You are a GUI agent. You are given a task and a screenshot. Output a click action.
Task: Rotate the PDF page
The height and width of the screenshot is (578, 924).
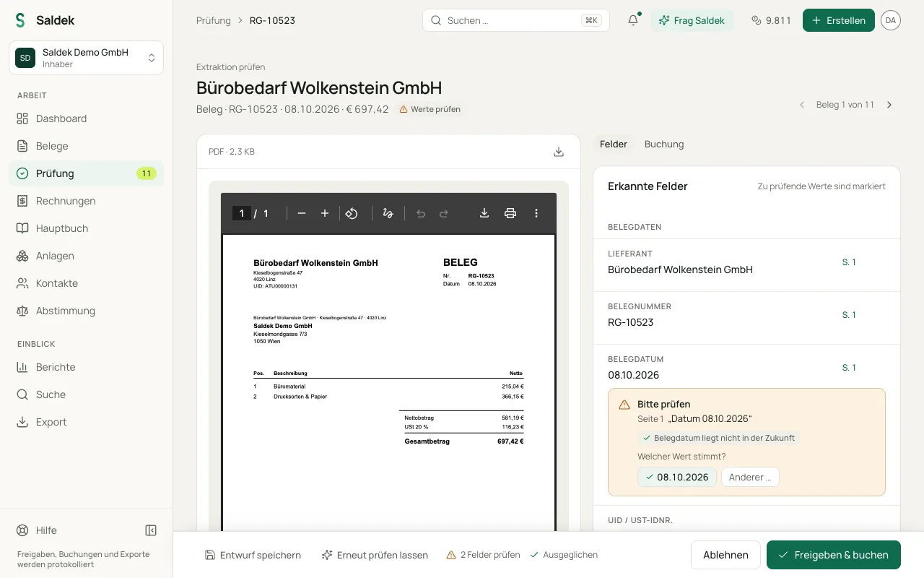pyautogui.click(x=352, y=213)
